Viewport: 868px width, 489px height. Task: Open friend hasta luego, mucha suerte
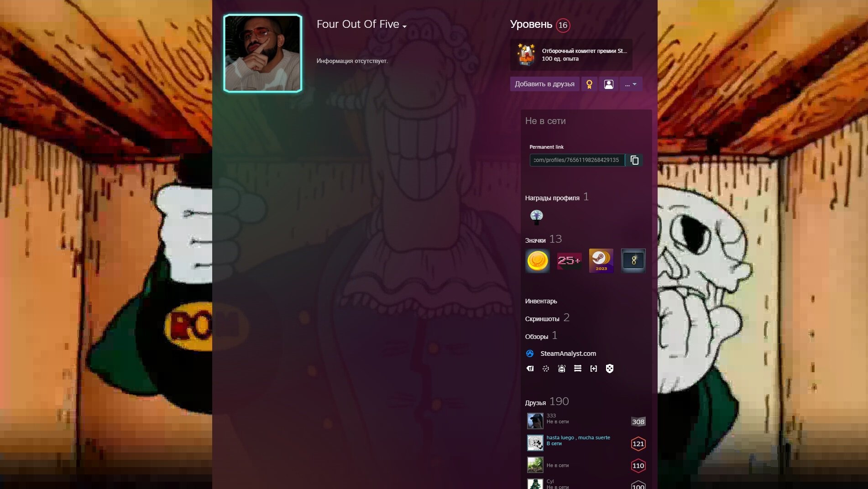tap(586, 443)
